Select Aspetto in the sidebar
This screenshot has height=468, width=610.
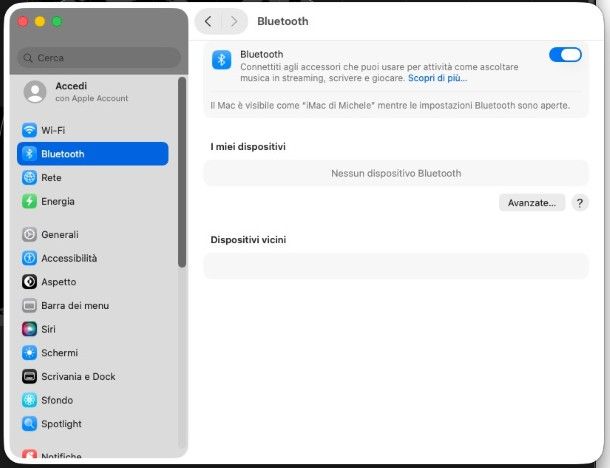93,282
